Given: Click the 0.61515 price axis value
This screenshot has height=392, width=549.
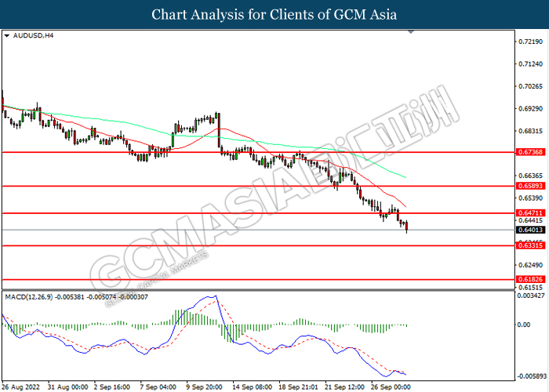Looking at the screenshot, I should tap(531, 288).
